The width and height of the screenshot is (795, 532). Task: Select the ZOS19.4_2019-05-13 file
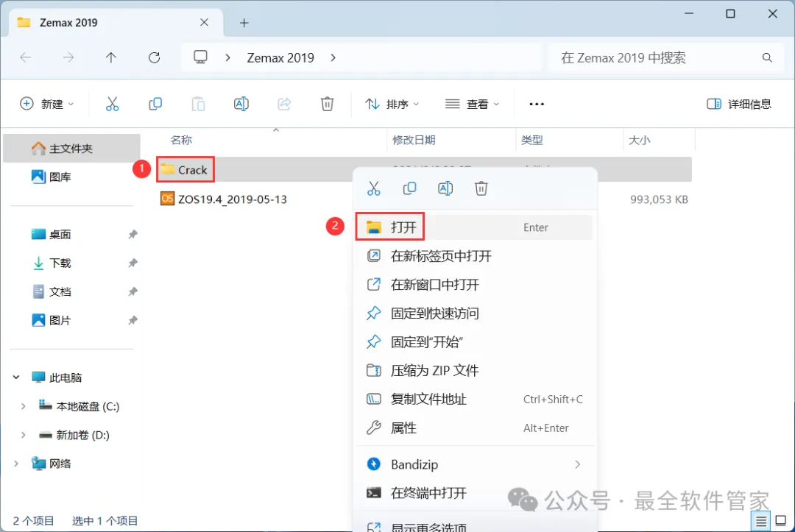(224, 199)
